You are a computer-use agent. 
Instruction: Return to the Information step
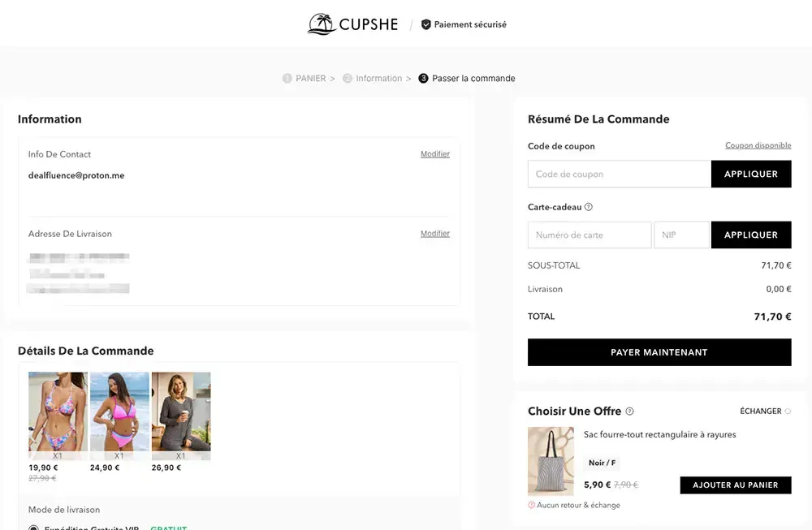tap(373, 78)
